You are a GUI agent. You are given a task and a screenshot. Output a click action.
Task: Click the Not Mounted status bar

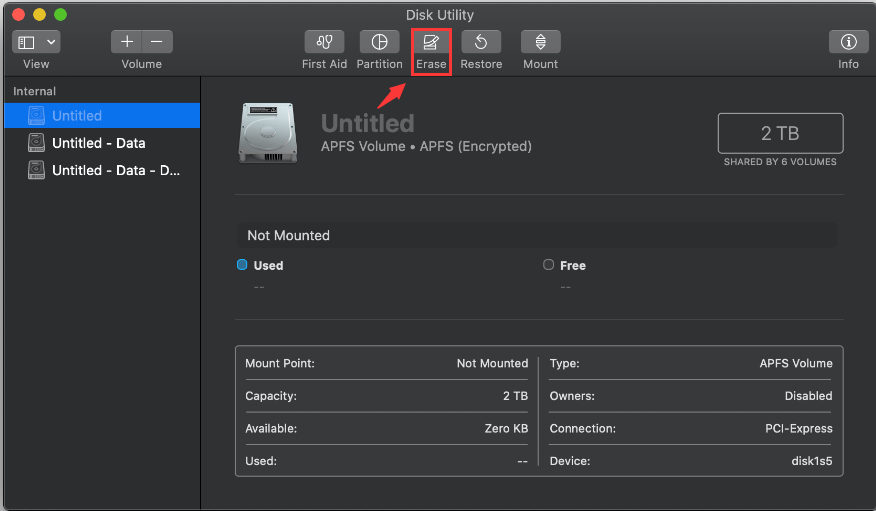[x=536, y=235]
